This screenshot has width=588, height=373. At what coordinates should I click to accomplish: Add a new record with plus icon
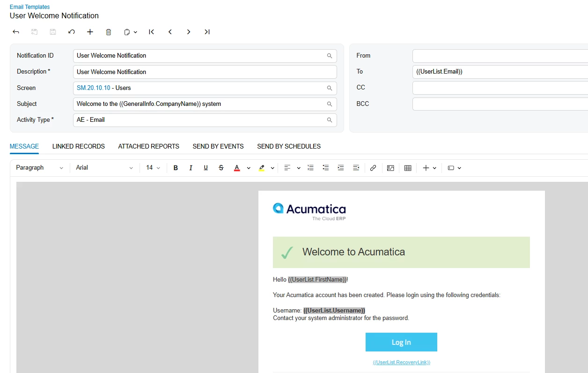(x=90, y=32)
